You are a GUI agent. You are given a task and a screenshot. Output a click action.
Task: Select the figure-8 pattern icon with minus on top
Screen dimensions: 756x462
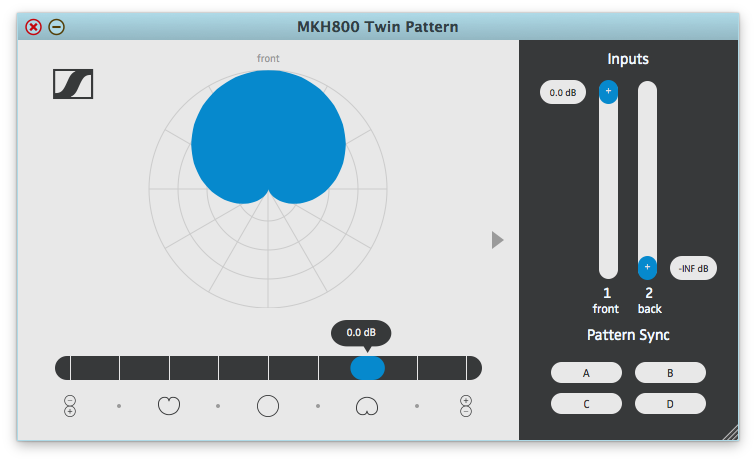click(70, 406)
